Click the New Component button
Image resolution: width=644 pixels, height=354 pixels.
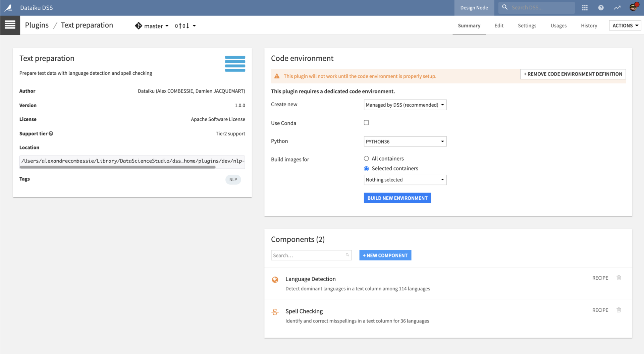click(x=385, y=255)
